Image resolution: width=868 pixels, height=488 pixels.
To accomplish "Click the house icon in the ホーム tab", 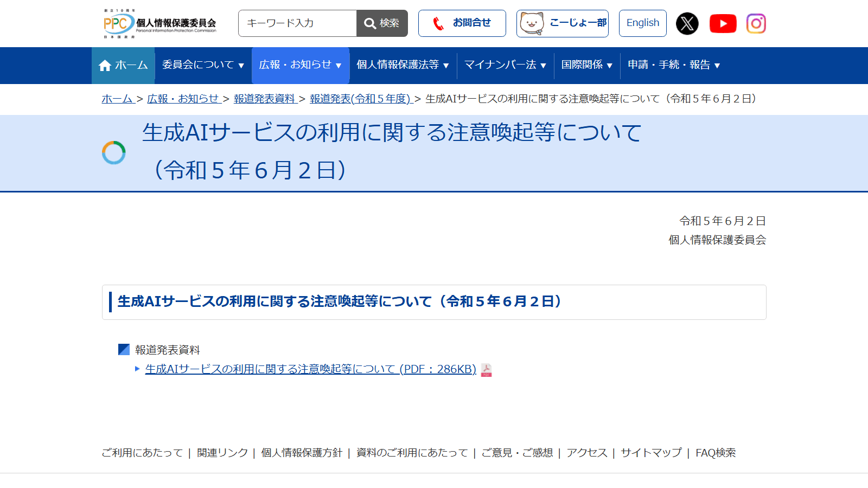I will (105, 66).
